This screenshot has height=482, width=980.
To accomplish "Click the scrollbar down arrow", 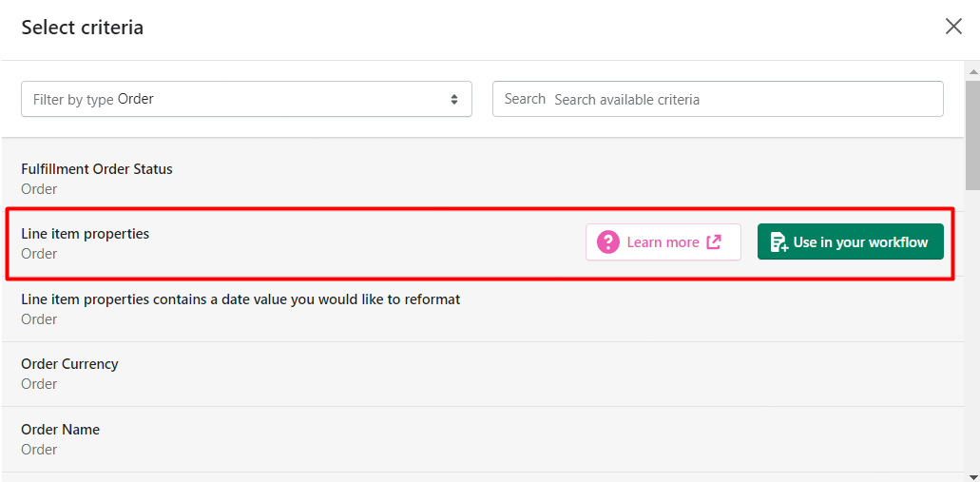I will coord(972,475).
